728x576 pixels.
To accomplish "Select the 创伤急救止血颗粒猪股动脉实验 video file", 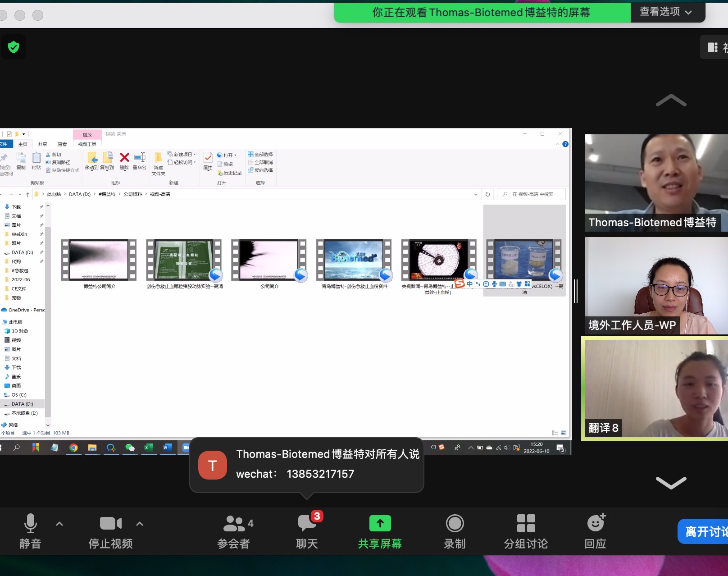I will coord(184,264).
